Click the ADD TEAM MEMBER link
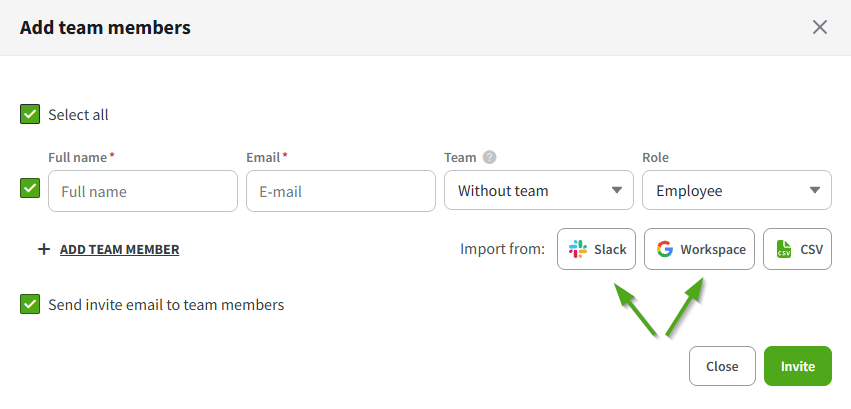Image resolution: width=851 pixels, height=409 pixels. [119, 249]
